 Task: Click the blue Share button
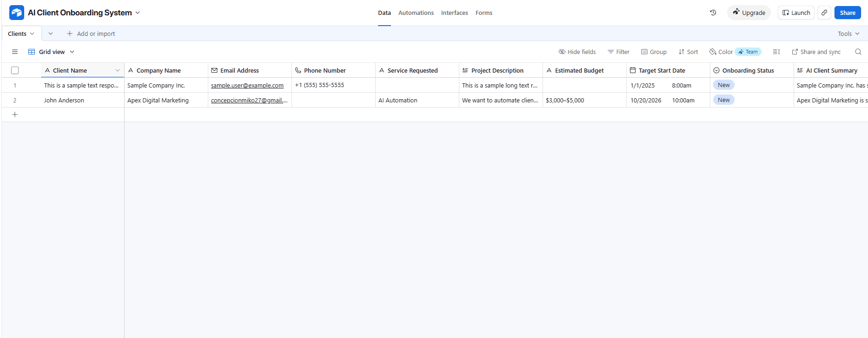tap(848, 13)
